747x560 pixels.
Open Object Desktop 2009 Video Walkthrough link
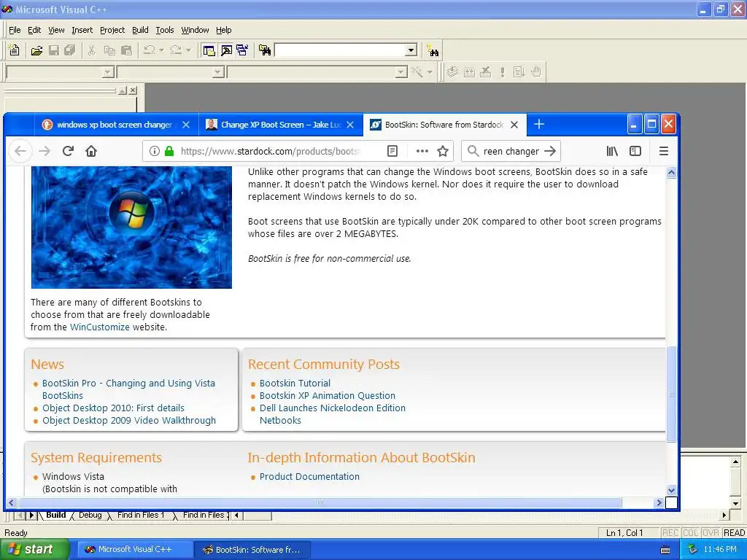coord(129,420)
